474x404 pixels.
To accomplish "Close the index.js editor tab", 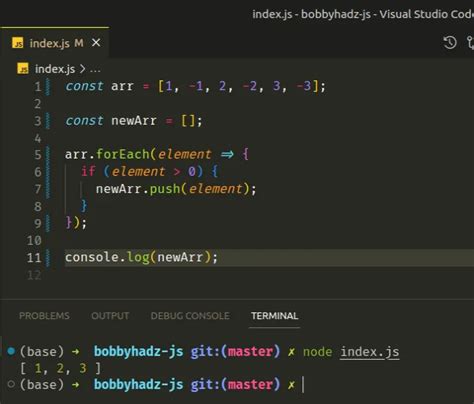I will pyautogui.click(x=96, y=43).
